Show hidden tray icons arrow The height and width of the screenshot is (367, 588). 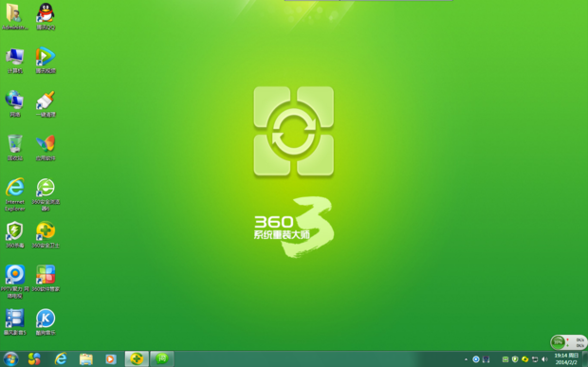click(466, 359)
